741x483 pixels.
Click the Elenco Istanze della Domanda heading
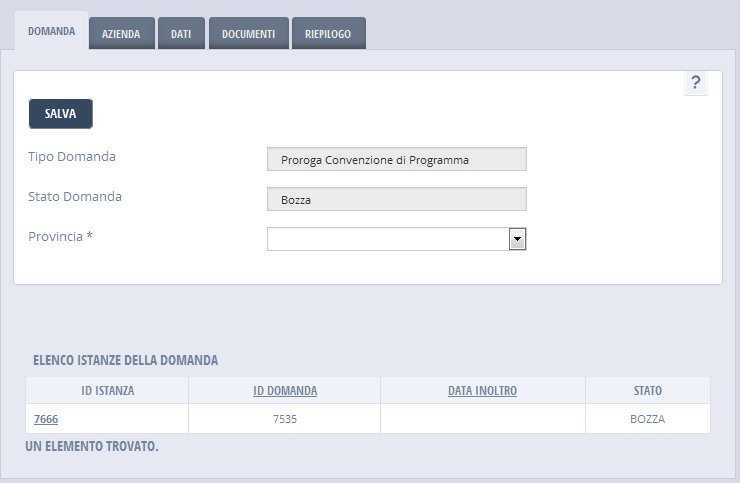point(125,360)
